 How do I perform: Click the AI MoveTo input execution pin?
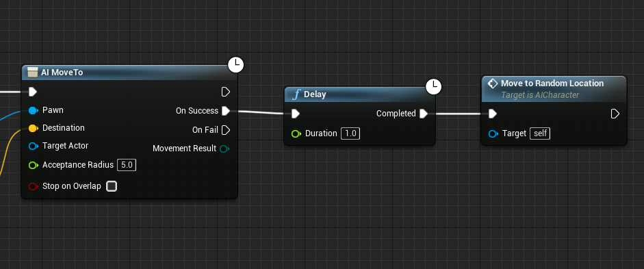point(33,91)
